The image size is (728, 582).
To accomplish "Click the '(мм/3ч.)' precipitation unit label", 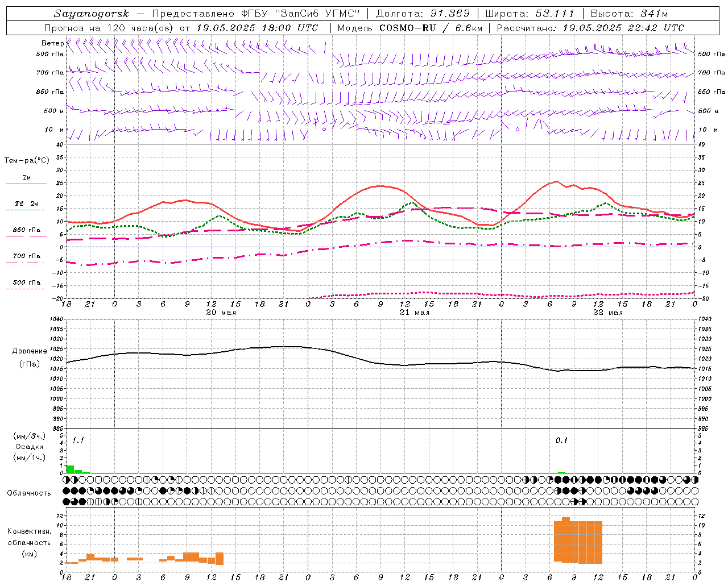I will (x=29, y=436).
